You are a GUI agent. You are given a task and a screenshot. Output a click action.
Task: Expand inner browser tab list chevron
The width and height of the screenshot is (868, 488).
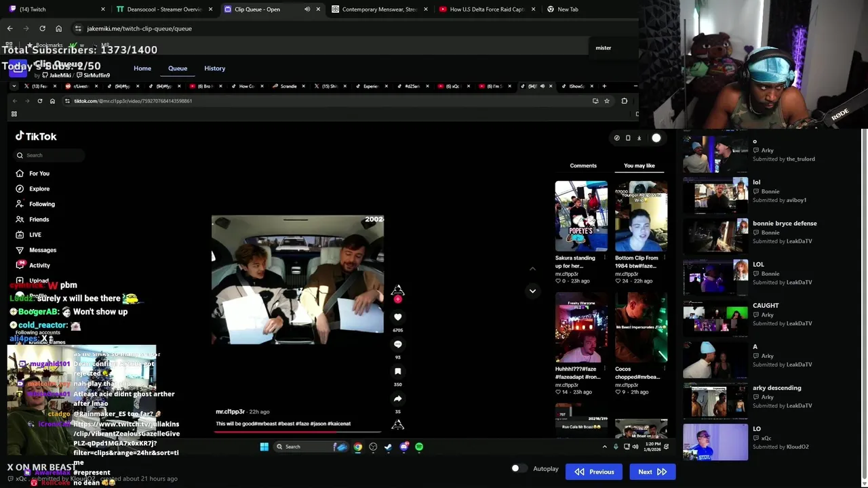pos(14,86)
